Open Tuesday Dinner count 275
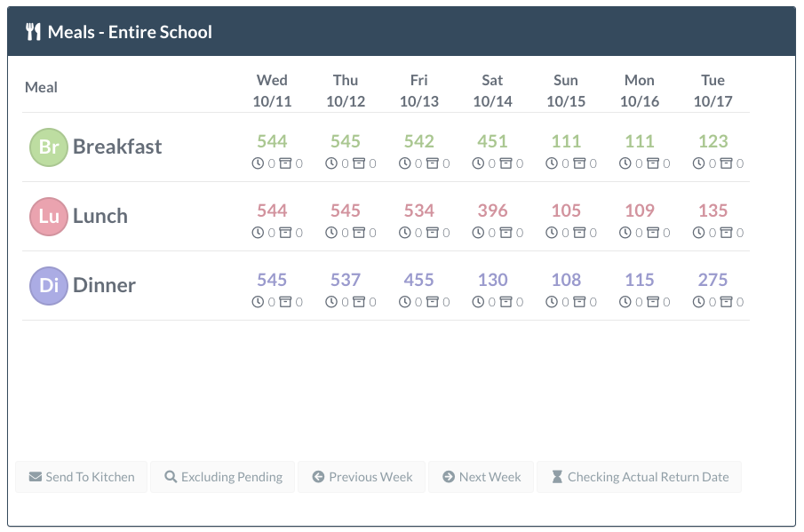Screen dimensions: 804x532 click(712, 280)
